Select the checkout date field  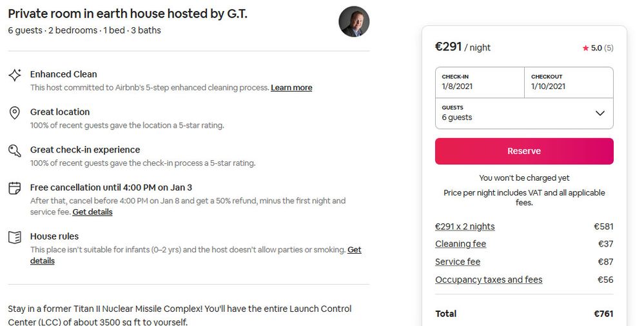point(568,82)
